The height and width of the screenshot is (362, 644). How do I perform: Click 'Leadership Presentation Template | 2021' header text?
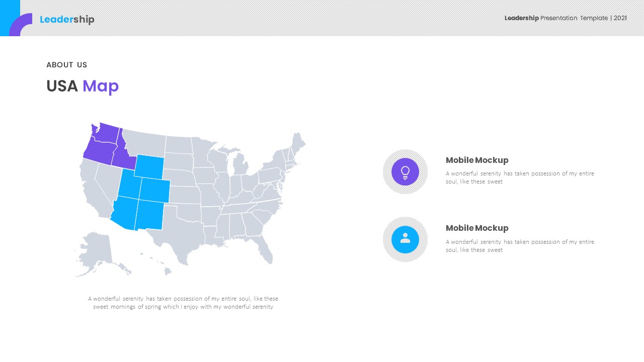click(566, 18)
